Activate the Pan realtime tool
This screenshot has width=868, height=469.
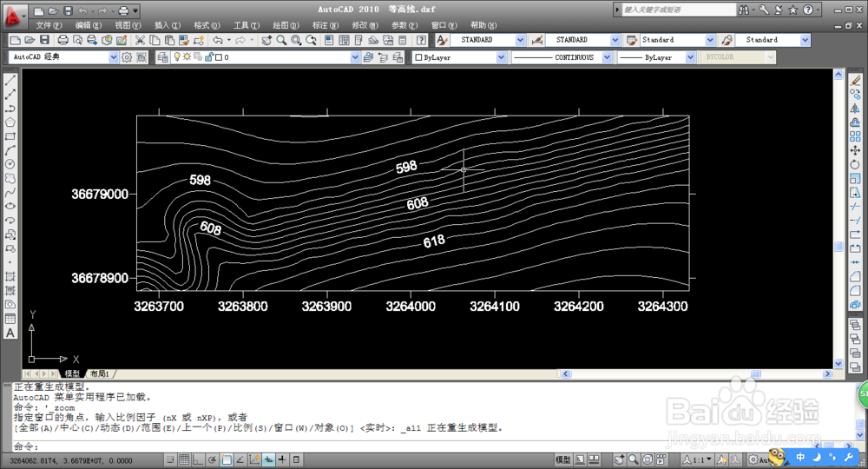[x=266, y=40]
